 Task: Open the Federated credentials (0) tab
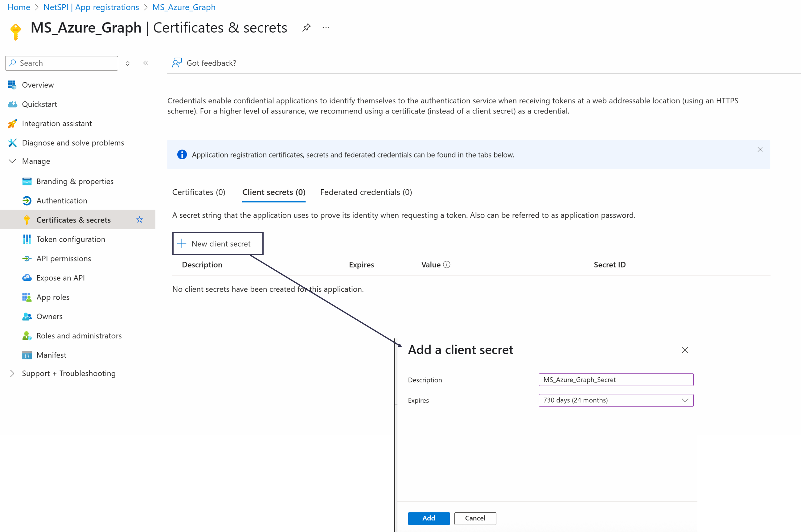click(x=366, y=192)
